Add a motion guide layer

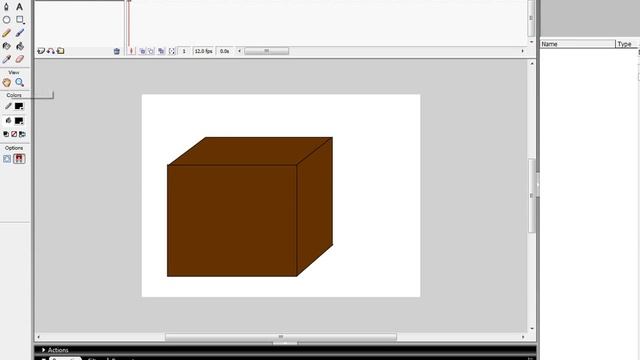click(51, 51)
